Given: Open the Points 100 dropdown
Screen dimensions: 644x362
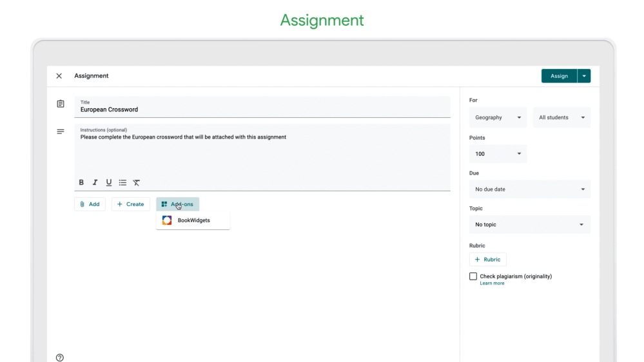Looking at the screenshot, I should tap(498, 154).
